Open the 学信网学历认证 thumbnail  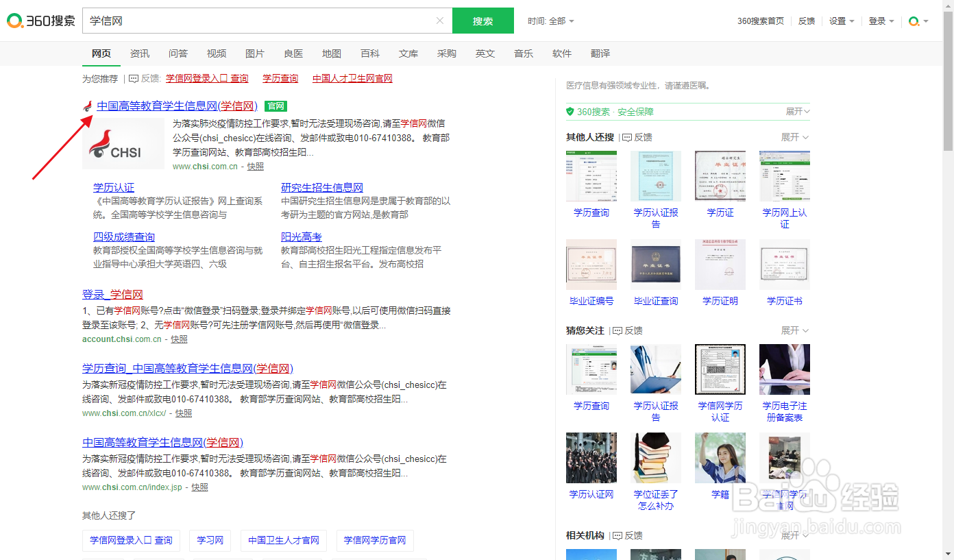point(720,369)
